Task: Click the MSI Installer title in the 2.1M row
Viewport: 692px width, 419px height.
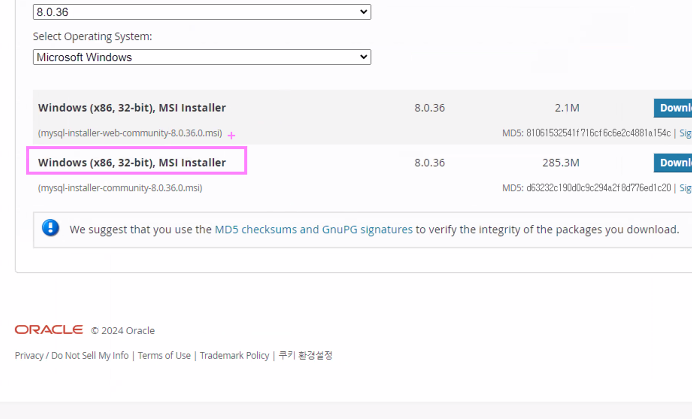Action: tap(132, 108)
